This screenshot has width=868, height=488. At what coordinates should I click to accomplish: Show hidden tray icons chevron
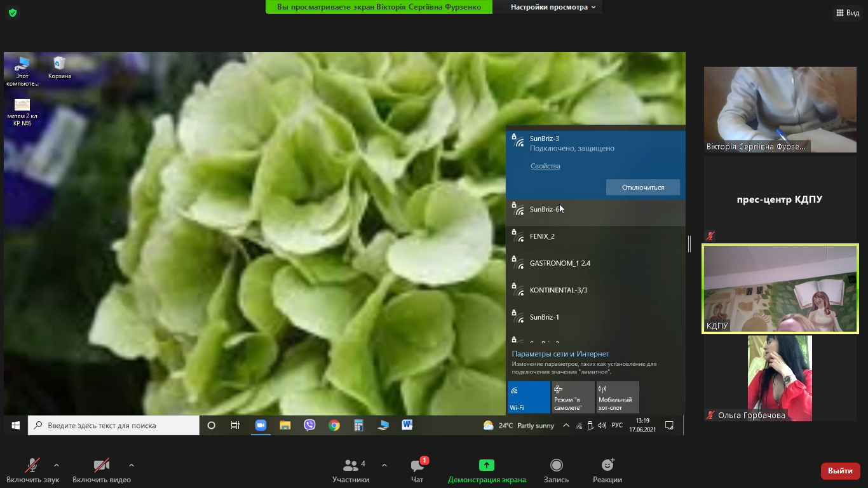(566, 426)
